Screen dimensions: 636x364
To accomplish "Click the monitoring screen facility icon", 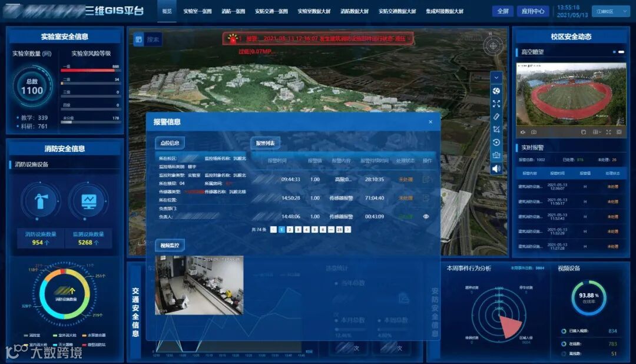I will 88,201.
